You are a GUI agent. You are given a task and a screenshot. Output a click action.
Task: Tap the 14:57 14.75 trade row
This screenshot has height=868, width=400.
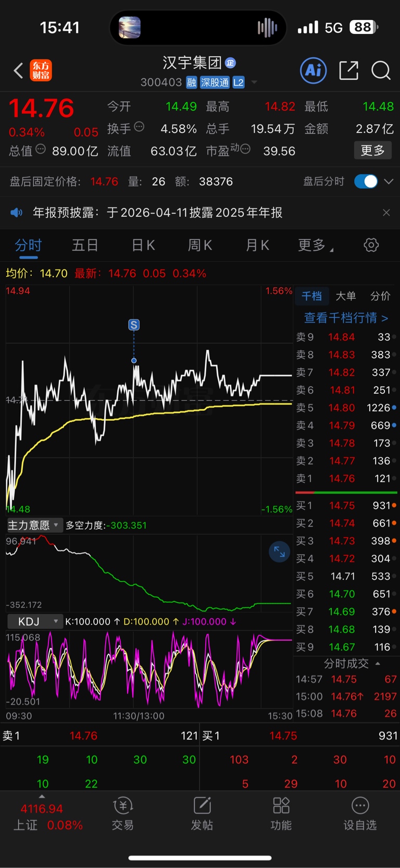[x=346, y=679]
